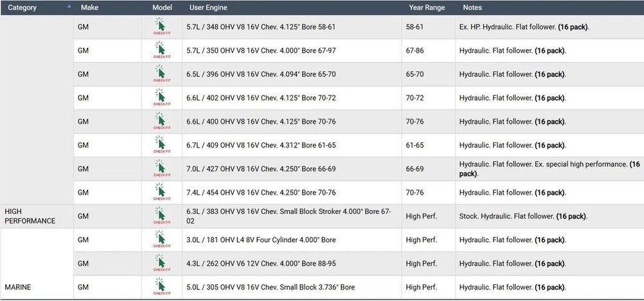The image size is (644, 301).
Task: Click the Year Range column header
Action: [426, 8]
